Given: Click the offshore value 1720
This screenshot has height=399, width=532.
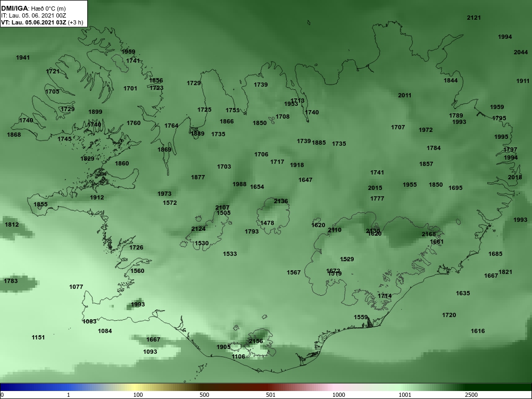Looking at the screenshot, I should point(449,315).
